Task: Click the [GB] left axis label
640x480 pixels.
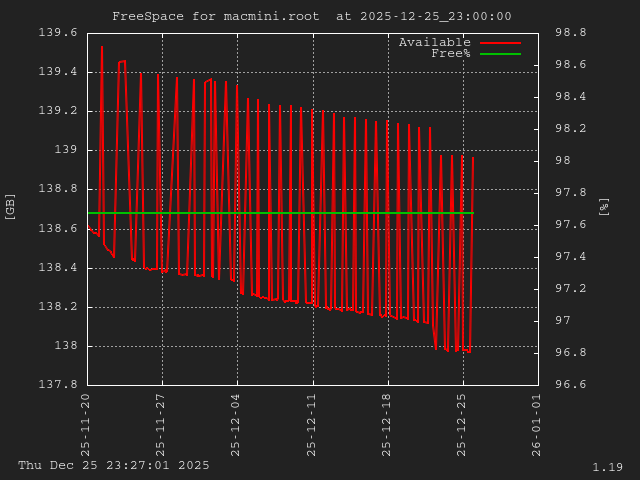Action: (11, 205)
